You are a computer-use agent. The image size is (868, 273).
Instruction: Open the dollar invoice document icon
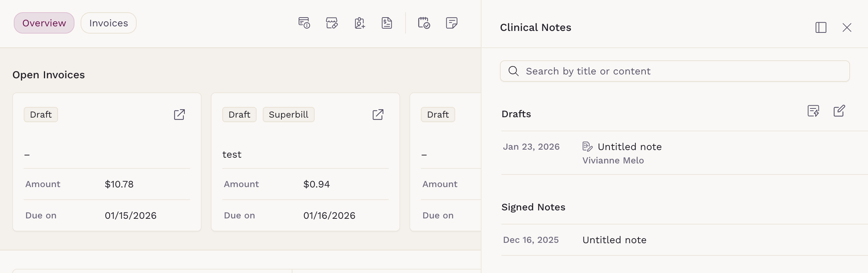coord(387,23)
